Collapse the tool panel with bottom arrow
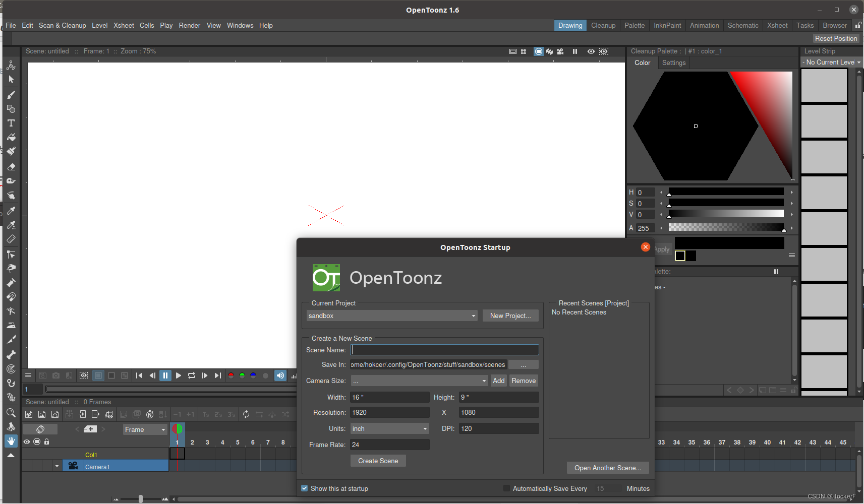Viewport: 864px width, 504px height. coord(11,455)
